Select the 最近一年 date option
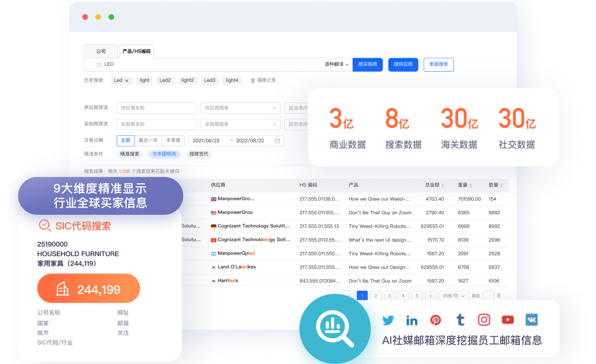Screen dimensions: 596x364 point(148,141)
